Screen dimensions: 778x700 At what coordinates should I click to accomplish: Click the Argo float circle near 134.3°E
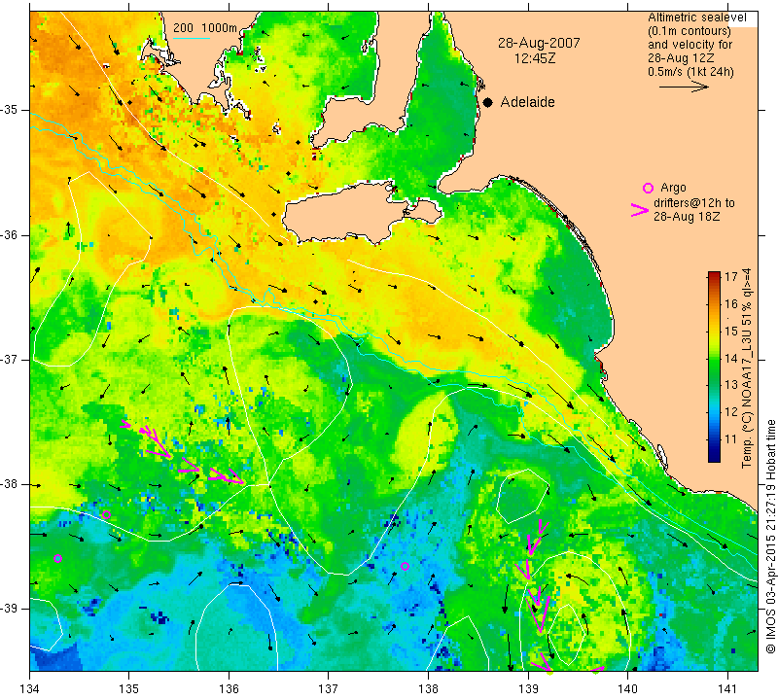pos(57,559)
